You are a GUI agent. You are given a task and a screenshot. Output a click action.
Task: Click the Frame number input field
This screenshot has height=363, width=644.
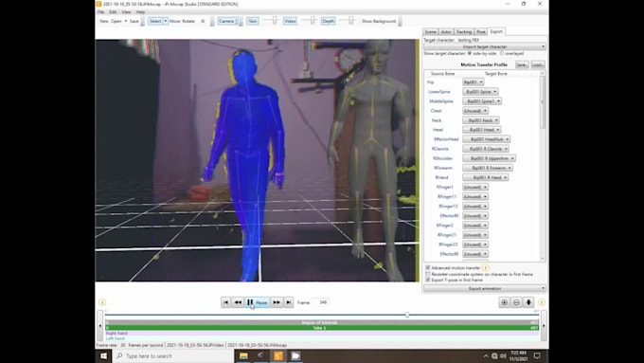320,302
